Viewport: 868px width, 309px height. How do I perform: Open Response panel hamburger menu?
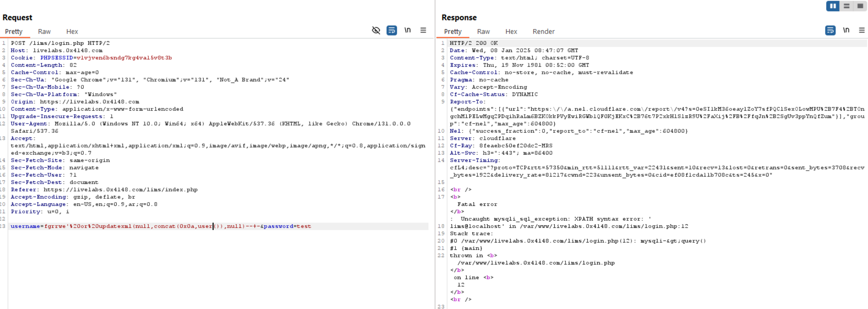862,30
